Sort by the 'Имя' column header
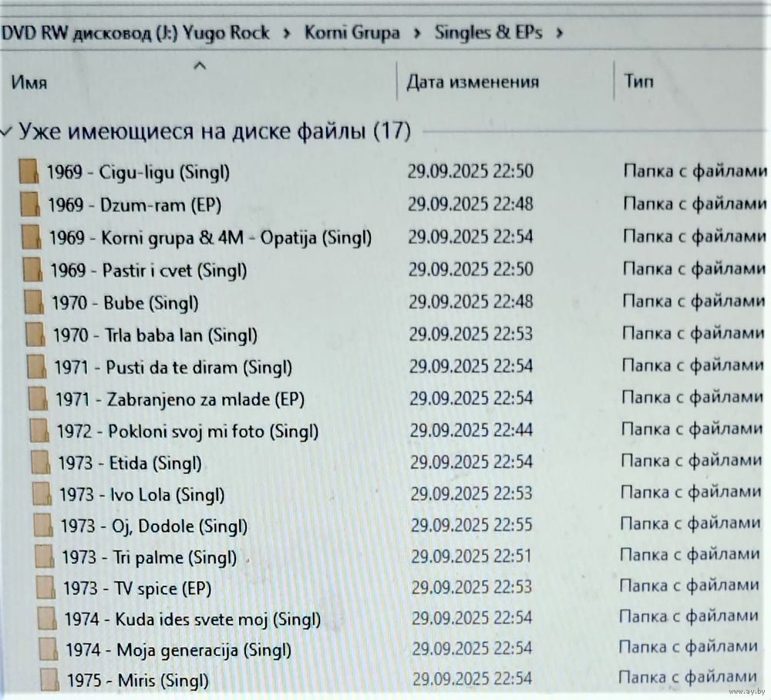Image resolution: width=771 pixels, height=700 pixels. click(x=29, y=82)
